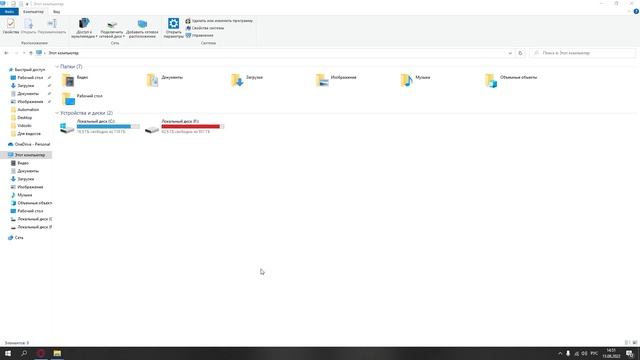Switch to details view in status bar
This screenshot has width=640, height=360.
(x=627, y=343)
